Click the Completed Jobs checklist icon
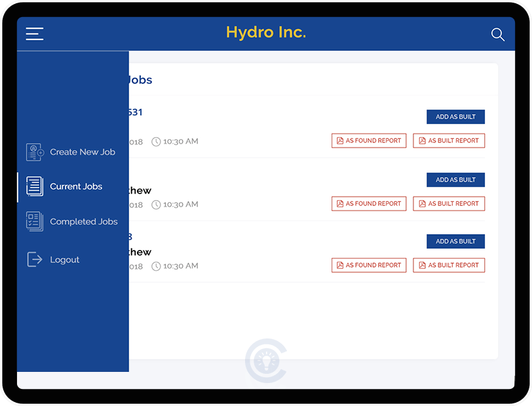532x406 pixels. [x=35, y=222]
